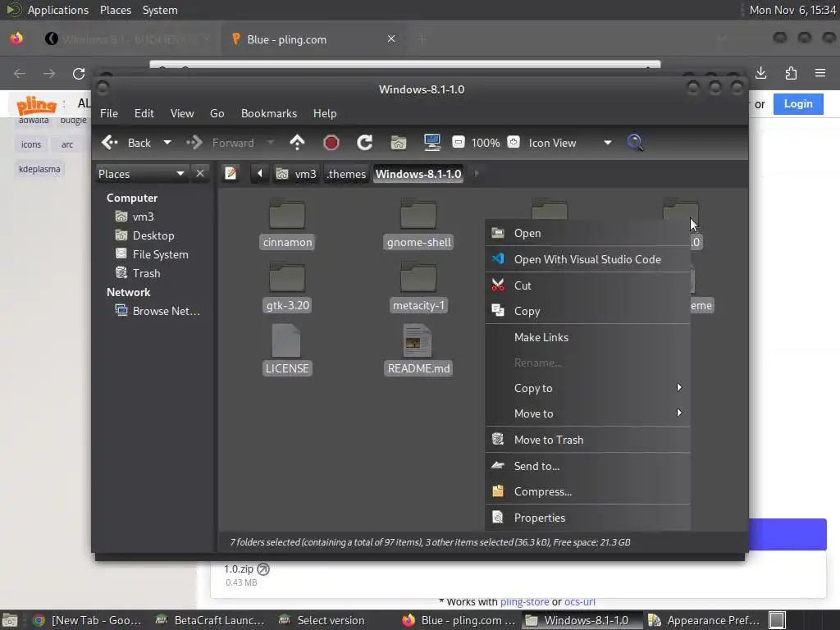Click the red Stop loading icon

(331, 143)
